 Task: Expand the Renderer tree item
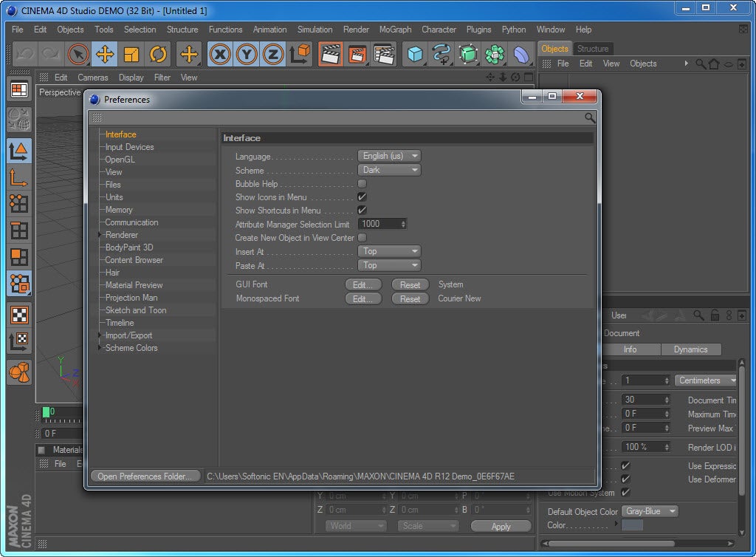(x=100, y=235)
